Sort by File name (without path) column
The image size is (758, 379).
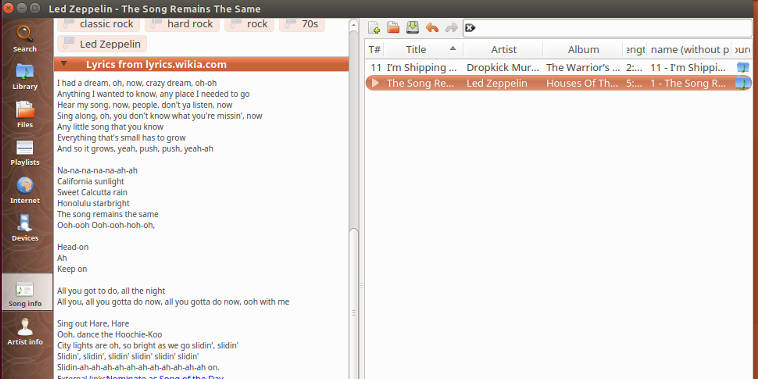(x=690, y=49)
